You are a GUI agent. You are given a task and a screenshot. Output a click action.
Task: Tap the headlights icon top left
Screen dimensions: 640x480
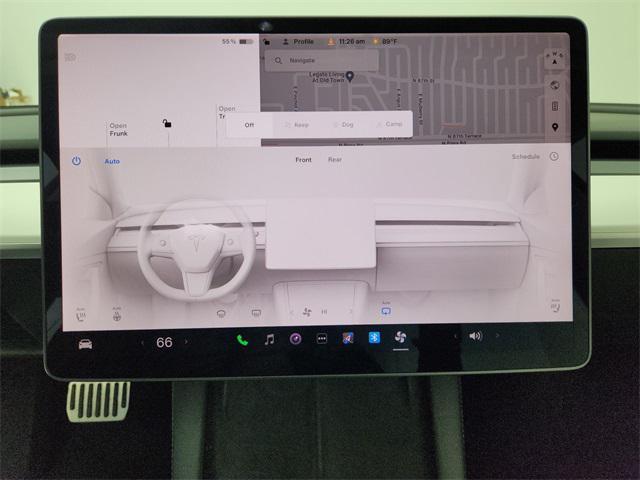70,58
